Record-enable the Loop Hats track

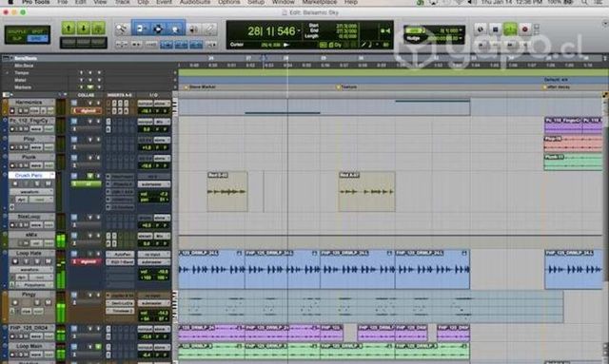point(15,261)
